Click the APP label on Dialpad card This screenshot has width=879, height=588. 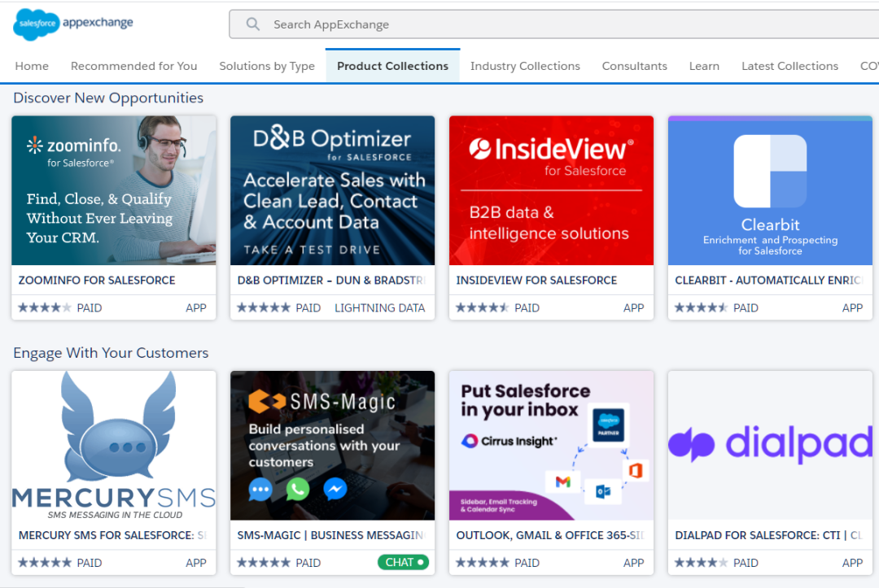(x=852, y=562)
